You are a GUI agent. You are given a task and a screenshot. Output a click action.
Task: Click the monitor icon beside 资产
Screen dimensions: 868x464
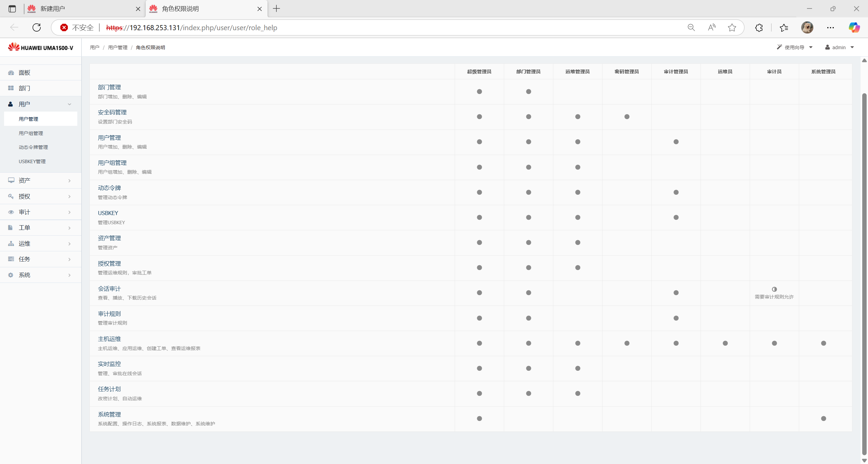(x=11, y=180)
